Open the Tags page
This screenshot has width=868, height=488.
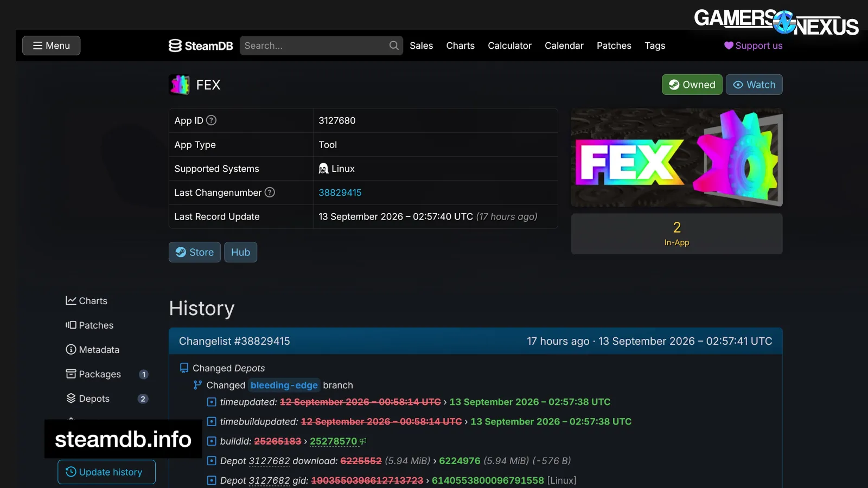coord(655,46)
